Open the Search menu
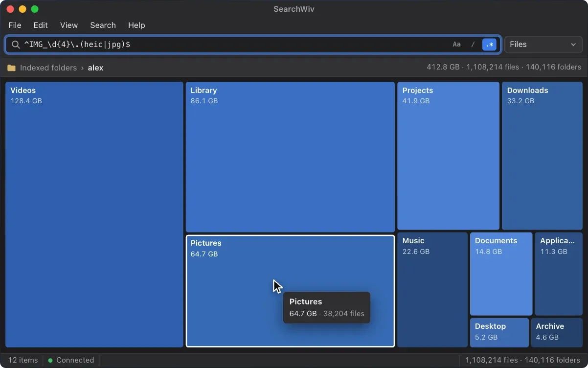Screen dimensions: 588x368 click(x=103, y=25)
